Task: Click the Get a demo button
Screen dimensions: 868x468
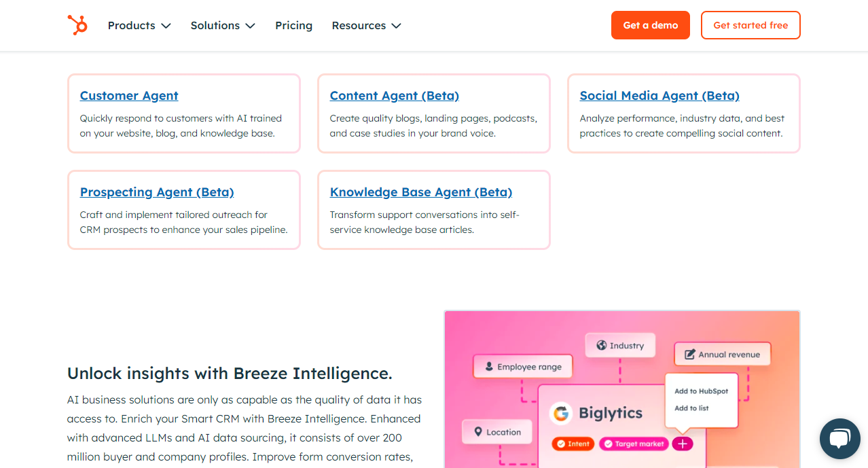Action: (x=650, y=25)
